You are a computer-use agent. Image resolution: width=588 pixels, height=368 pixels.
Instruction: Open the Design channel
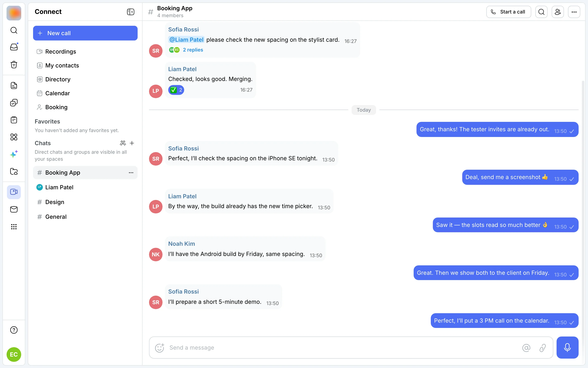pos(85,202)
